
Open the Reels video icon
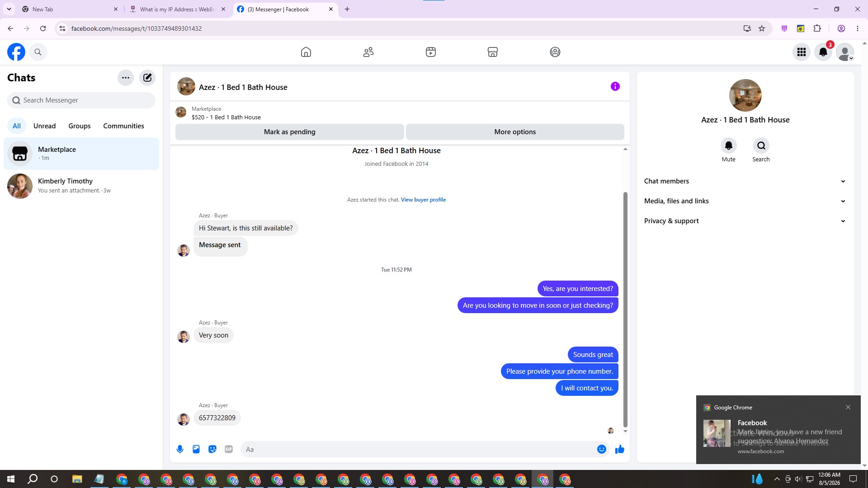pos(431,52)
